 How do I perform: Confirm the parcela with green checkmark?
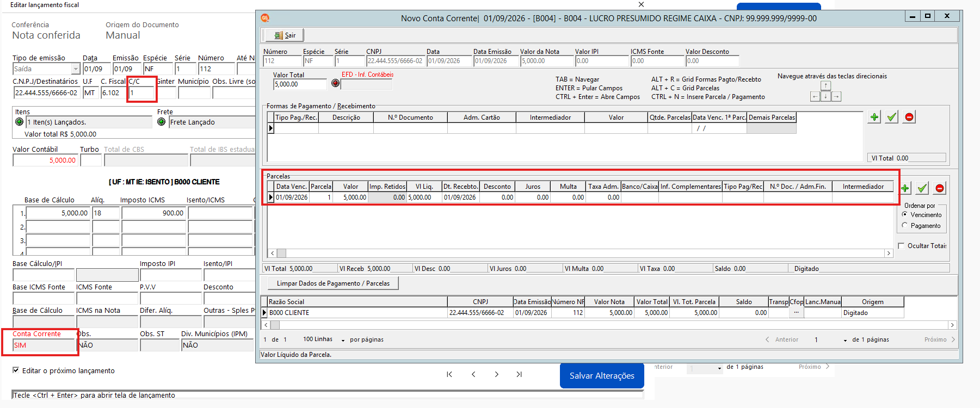point(922,188)
